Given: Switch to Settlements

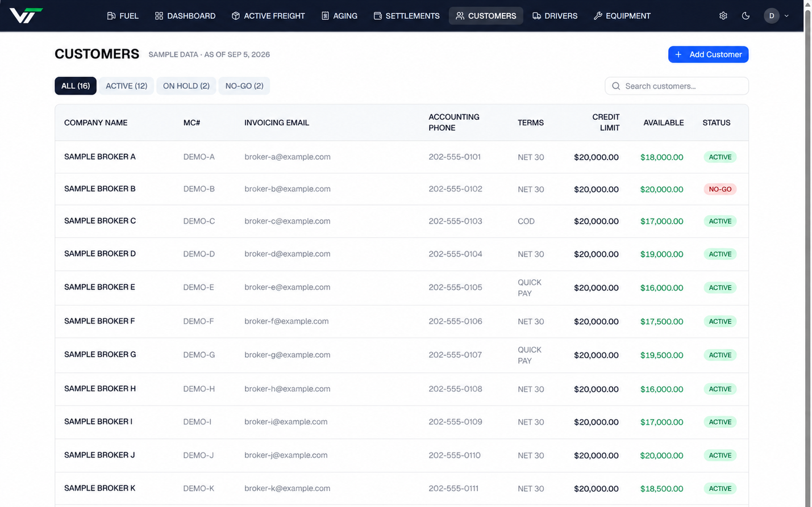Looking at the screenshot, I should pyautogui.click(x=407, y=16).
